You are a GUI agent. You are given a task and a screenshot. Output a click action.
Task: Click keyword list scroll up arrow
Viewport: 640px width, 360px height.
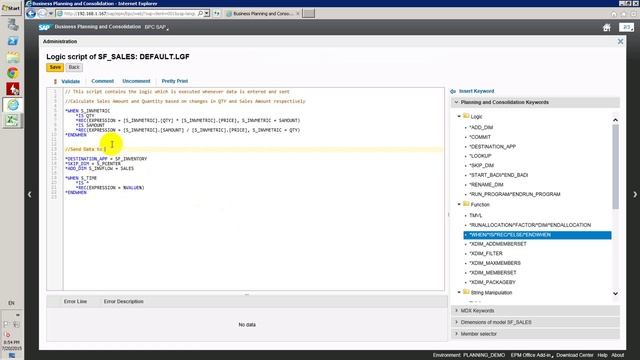click(x=616, y=120)
